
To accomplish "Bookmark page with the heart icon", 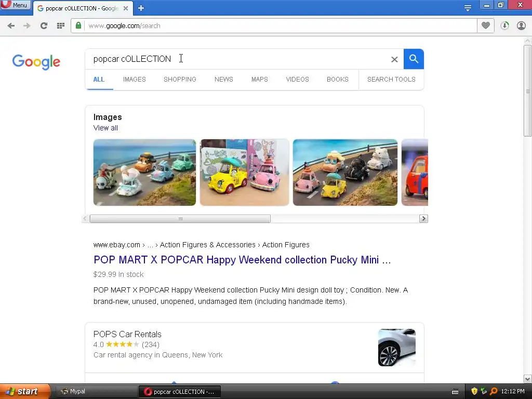I will [x=486, y=25].
